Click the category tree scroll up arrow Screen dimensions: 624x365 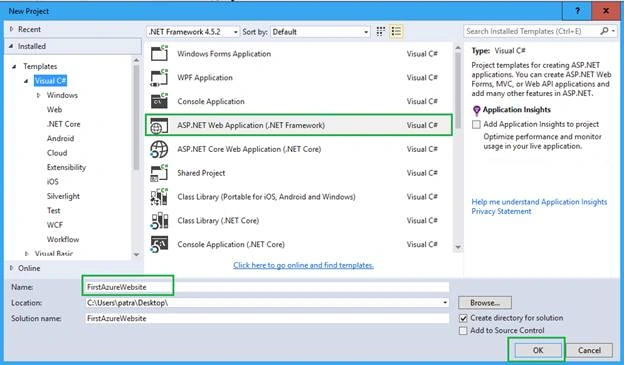point(136,61)
